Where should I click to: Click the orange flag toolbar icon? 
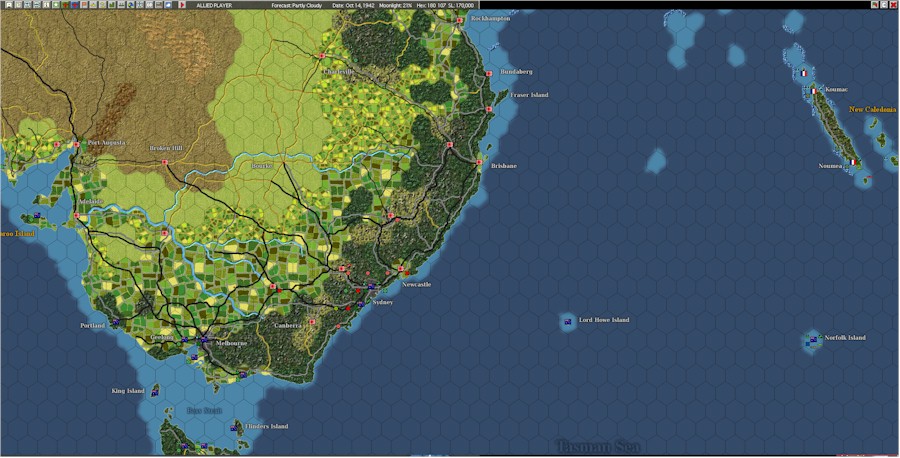[x=83, y=5]
